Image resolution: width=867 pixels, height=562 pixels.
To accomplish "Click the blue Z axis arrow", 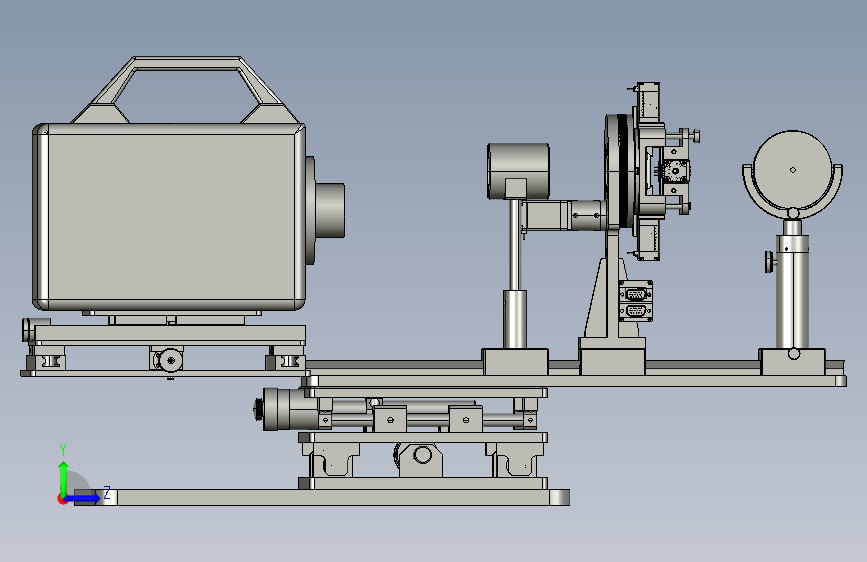I will [84, 498].
